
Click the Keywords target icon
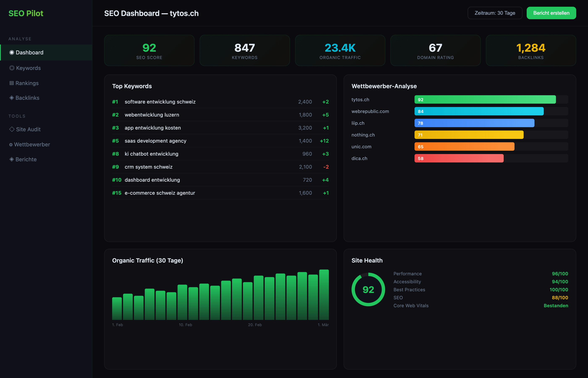[11, 68]
